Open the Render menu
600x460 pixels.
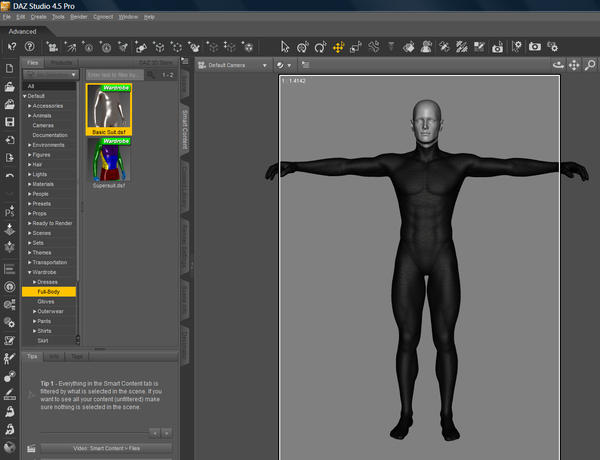pos(79,17)
